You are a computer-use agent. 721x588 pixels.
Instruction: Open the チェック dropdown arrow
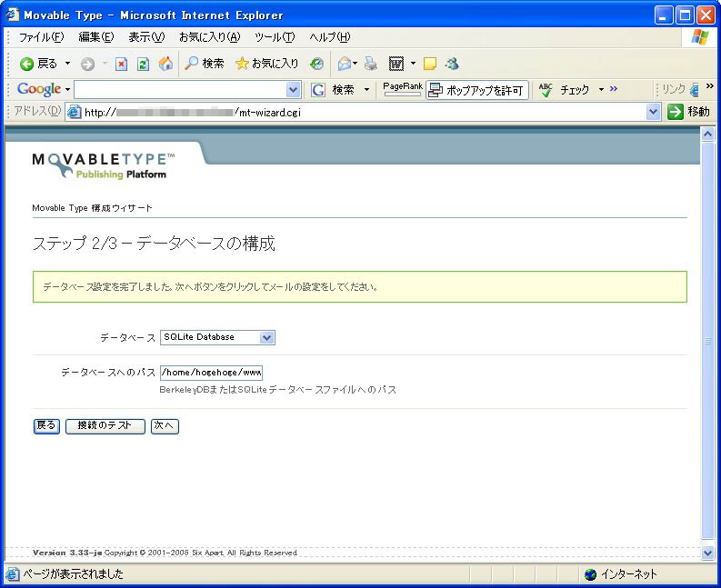[x=601, y=90]
